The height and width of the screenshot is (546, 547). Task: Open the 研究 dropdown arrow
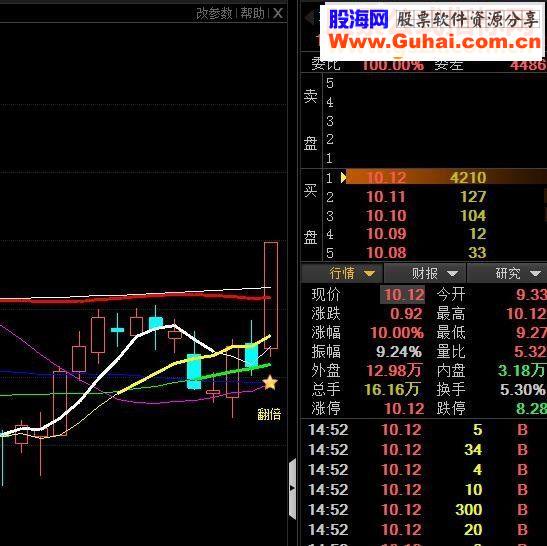pyautogui.click(x=535, y=274)
